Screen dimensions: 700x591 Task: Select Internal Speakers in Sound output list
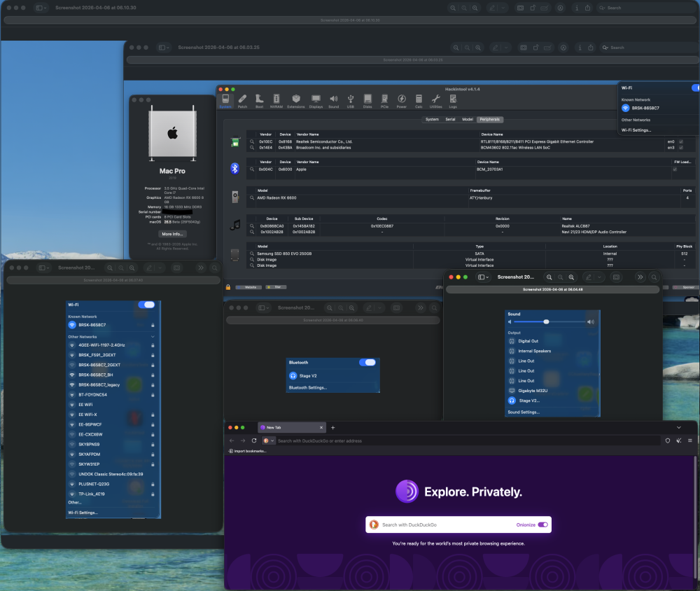tap(534, 351)
